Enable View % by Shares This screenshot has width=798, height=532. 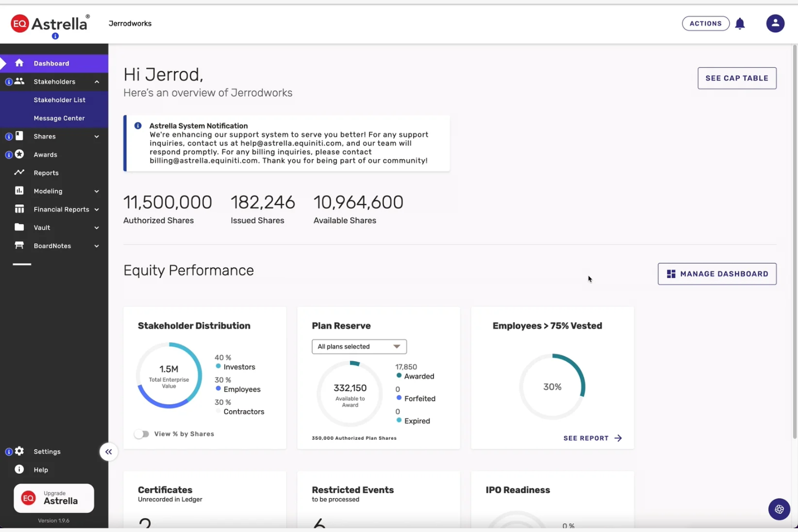(x=142, y=433)
